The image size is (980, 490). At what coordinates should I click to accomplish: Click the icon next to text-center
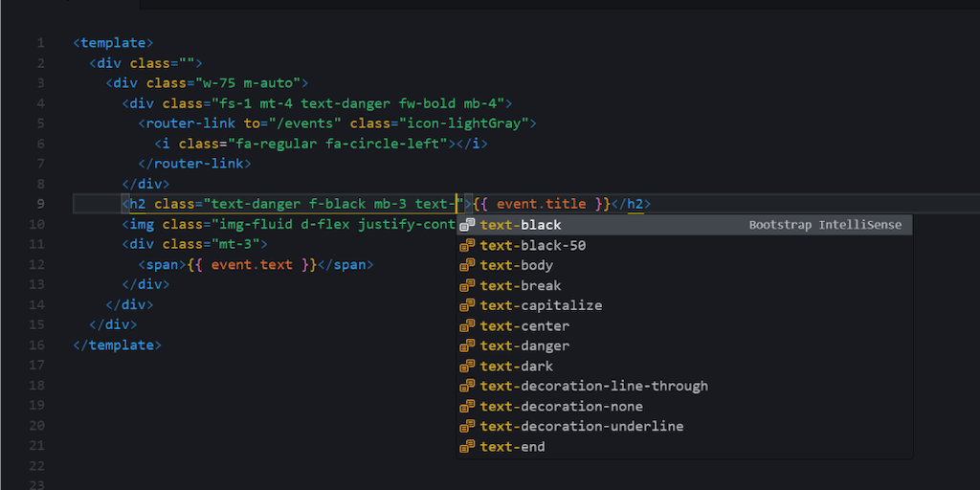(467, 325)
